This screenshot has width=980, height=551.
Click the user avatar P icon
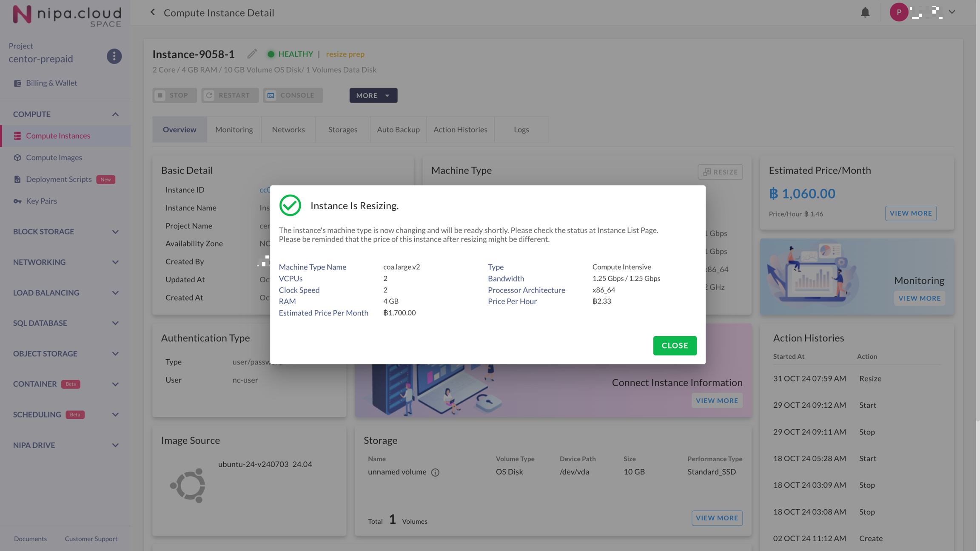point(898,12)
